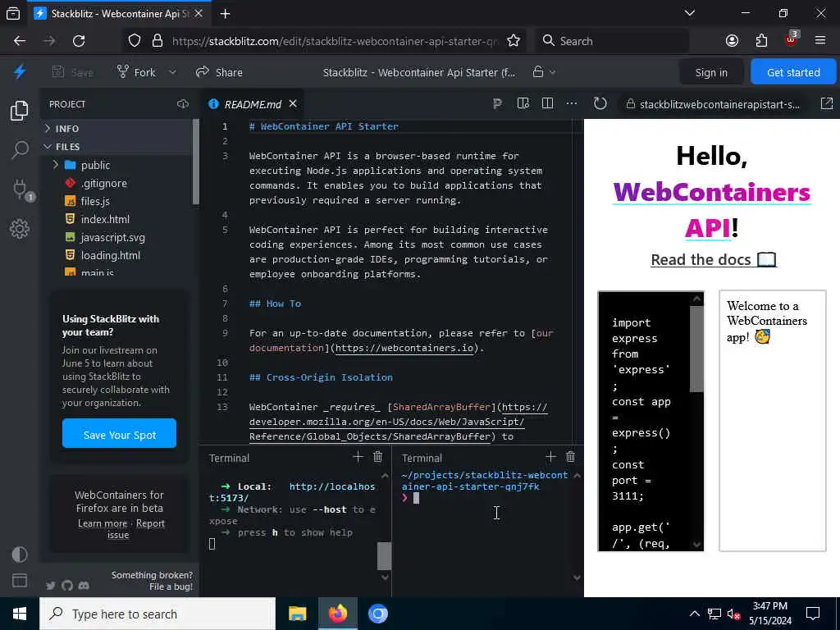Fork the project with the Fork button
Image resolution: width=840 pixels, height=630 pixels.
[x=137, y=72]
